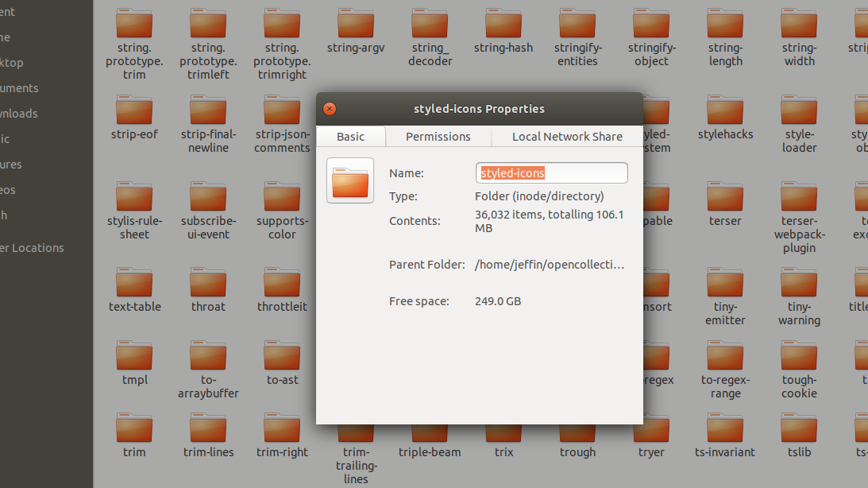Screen dimensions: 868x488
Task: Open the Permissions tab
Action: tap(438, 136)
